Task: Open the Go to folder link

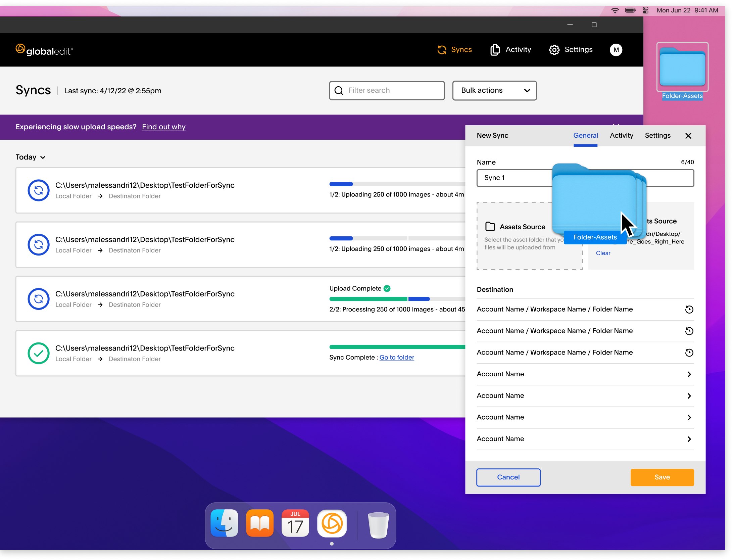Action: [397, 357]
